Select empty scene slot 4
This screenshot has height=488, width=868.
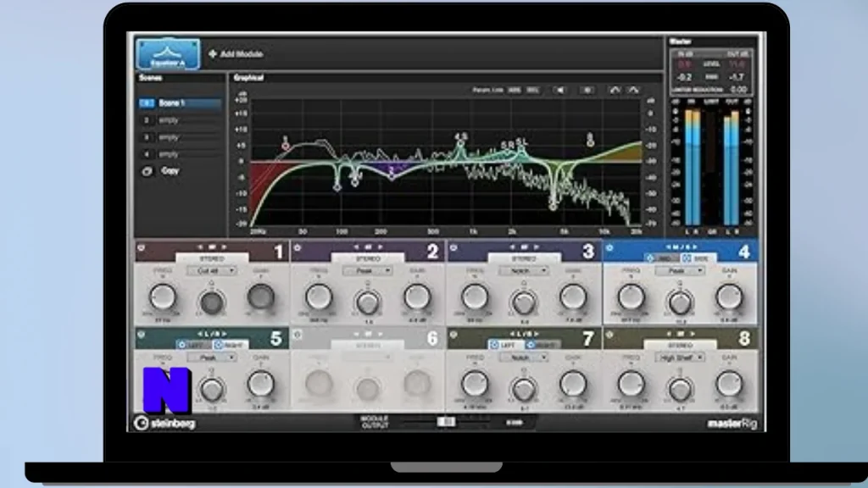[181, 154]
